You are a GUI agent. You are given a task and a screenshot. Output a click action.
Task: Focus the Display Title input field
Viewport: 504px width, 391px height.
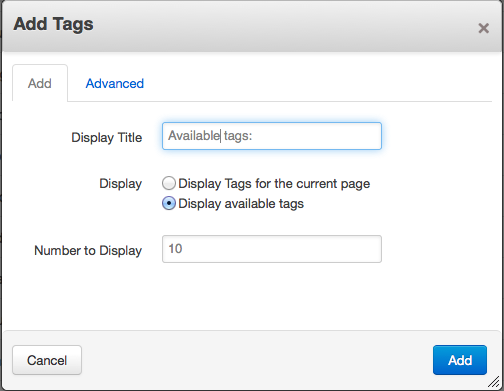pos(272,136)
